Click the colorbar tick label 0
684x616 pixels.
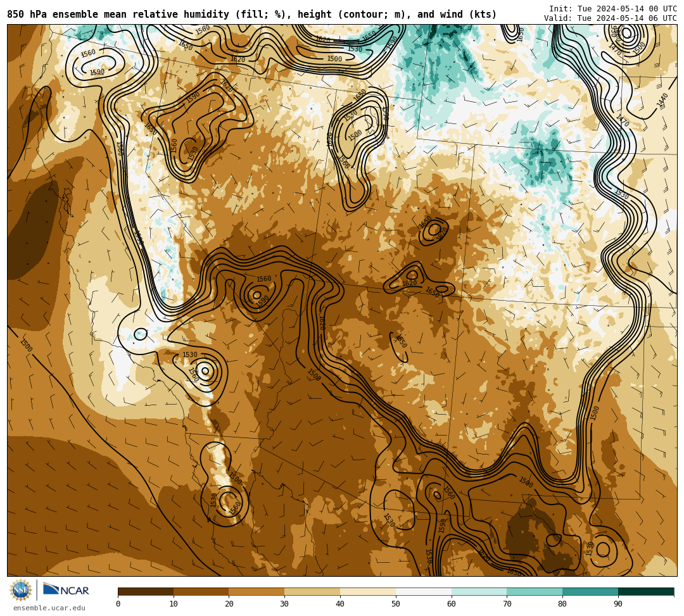click(x=118, y=604)
